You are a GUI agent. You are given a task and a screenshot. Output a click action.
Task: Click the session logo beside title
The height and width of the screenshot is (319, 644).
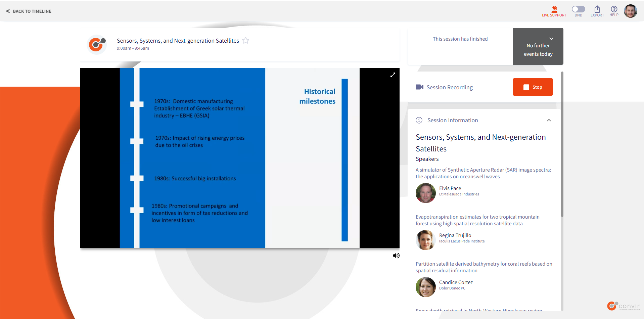97,44
